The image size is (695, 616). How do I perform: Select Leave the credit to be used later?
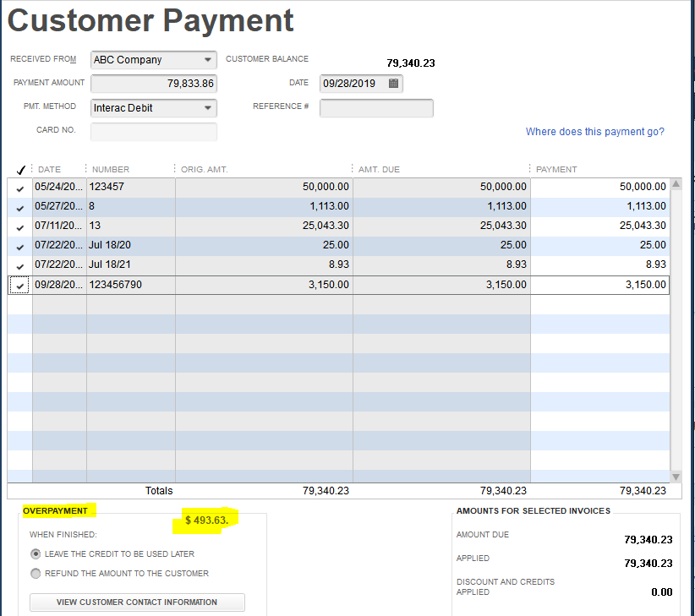[36, 554]
